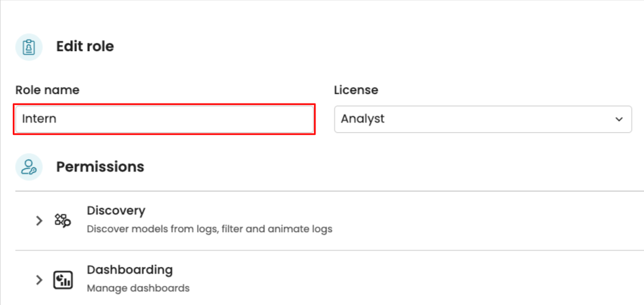Click the Dashboarding chart icon

(63, 279)
